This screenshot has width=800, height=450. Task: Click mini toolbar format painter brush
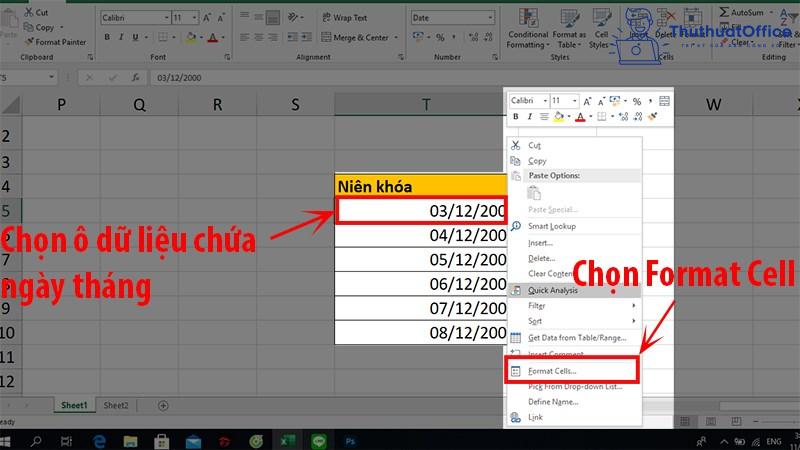tap(653, 117)
